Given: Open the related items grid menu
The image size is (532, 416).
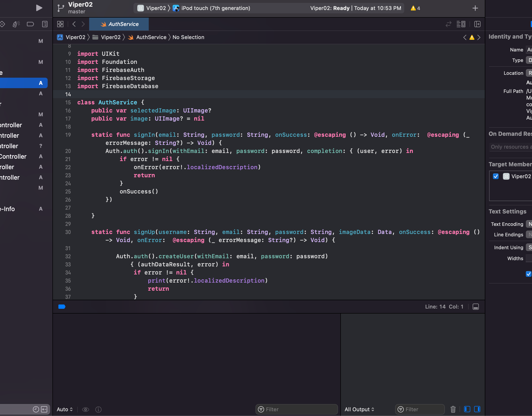Looking at the screenshot, I should click(x=60, y=24).
